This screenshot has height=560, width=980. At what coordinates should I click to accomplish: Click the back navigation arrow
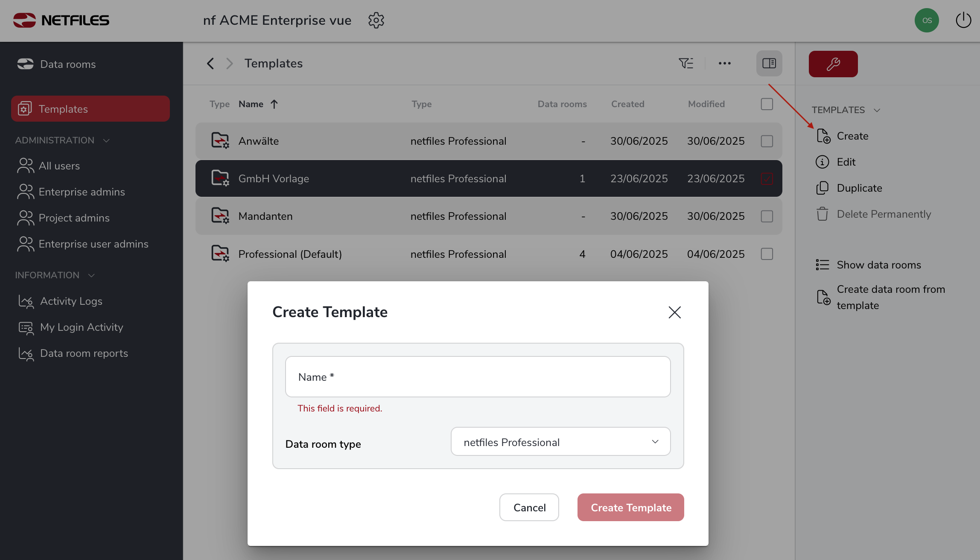click(210, 63)
